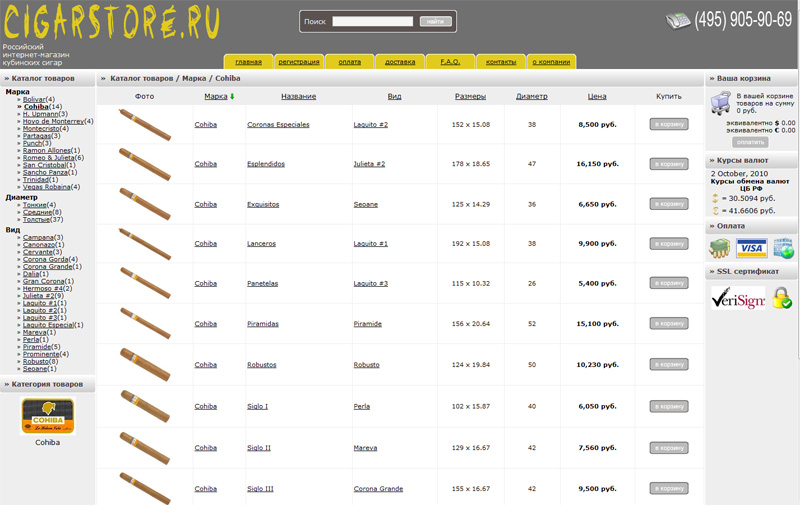800x505 pixels.
Task: Sort table by Размеры column
Action: [x=470, y=96]
